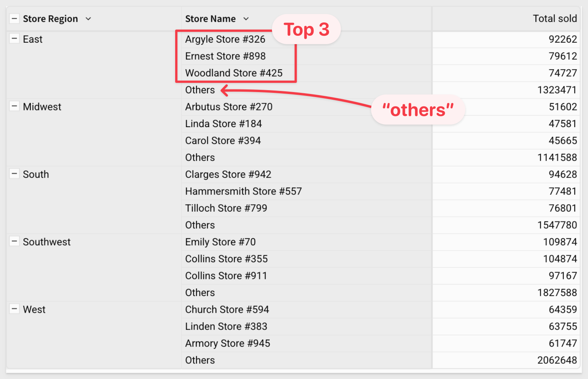Select the Collins Store #911 row
The width and height of the screenshot is (588, 379).
(x=226, y=276)
